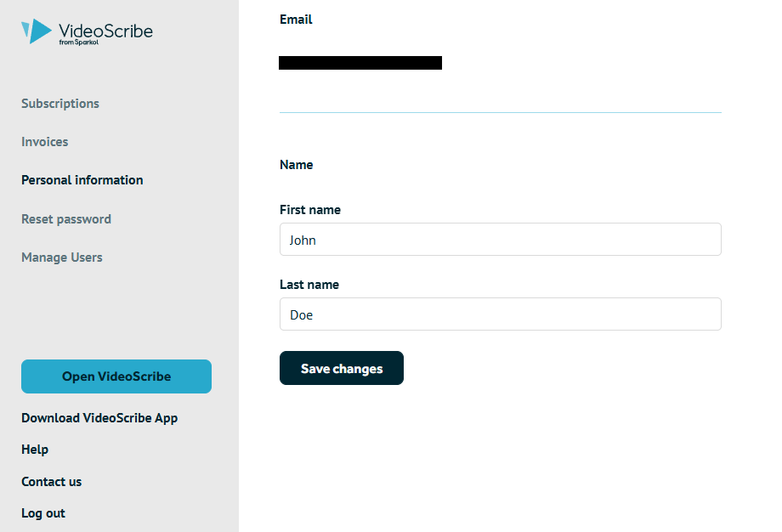The width and height of the screenshot is (782, 532).
Task: Open the Help link
Action: pos(35,450)
